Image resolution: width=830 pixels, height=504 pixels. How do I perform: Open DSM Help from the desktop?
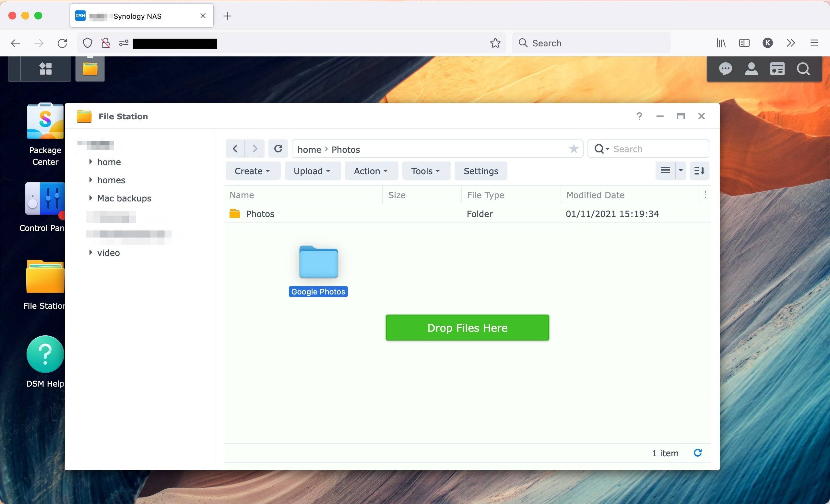coord(44,354)
